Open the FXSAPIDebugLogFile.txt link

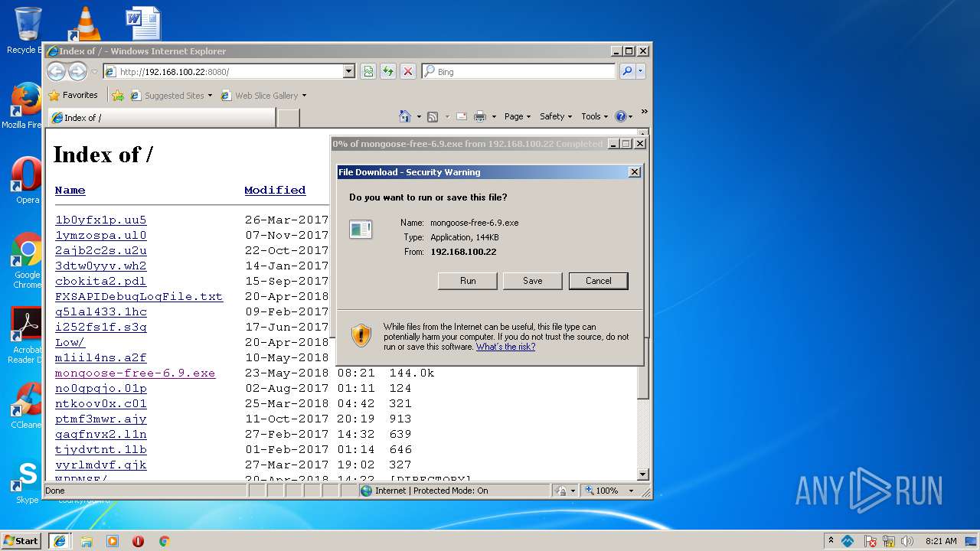139,297
